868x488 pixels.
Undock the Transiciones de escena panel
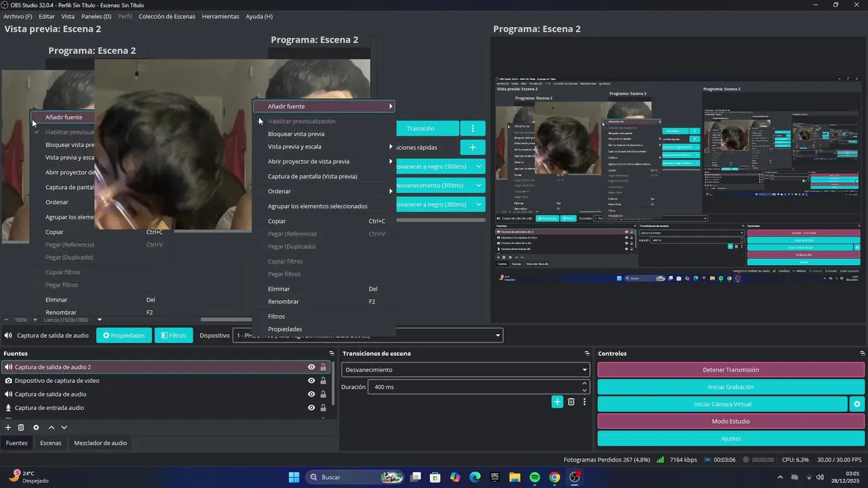[x=587, y=354]
